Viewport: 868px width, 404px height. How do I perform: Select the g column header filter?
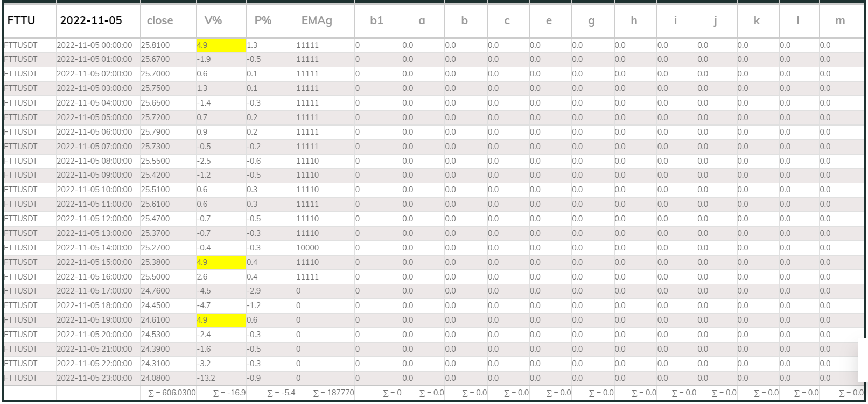point(592,21)
